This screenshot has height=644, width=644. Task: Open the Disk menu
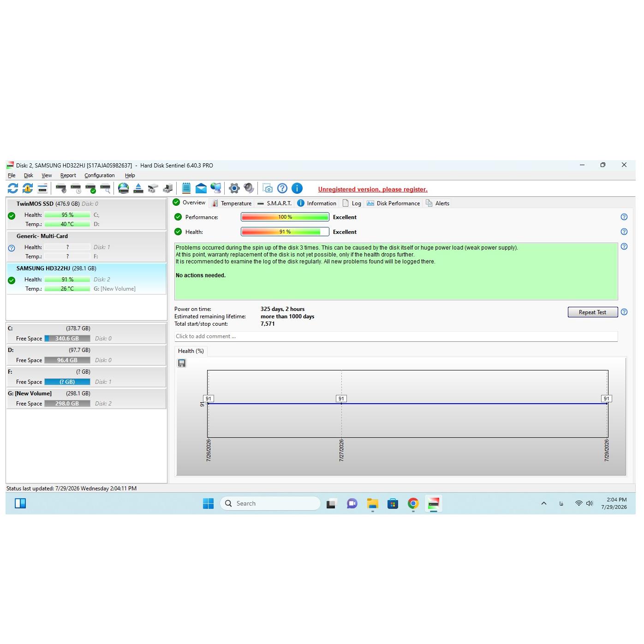(x=29, y=175)
